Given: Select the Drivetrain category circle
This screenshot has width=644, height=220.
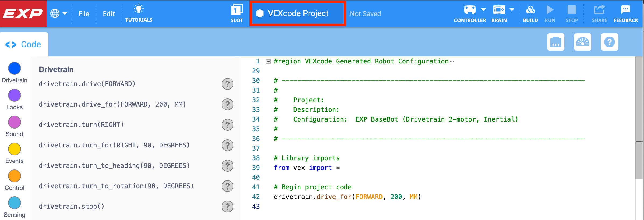Looking at the screenshot, I should pos(15,68).
